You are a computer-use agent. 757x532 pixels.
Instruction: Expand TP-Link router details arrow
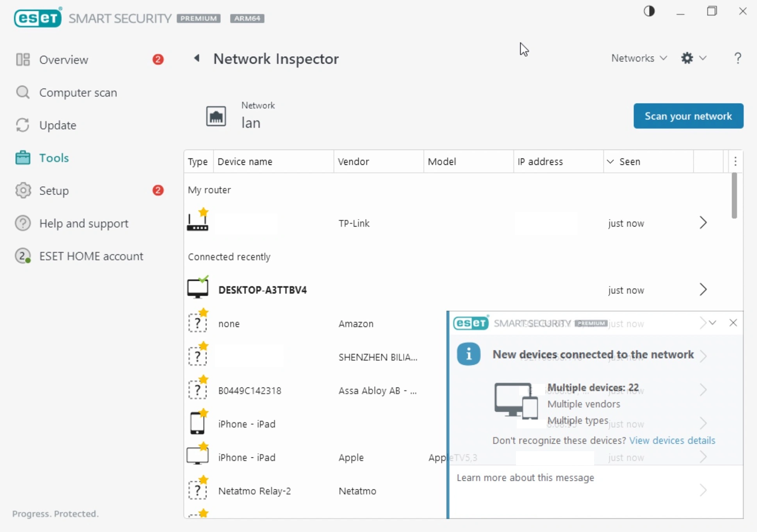(703, 223)
